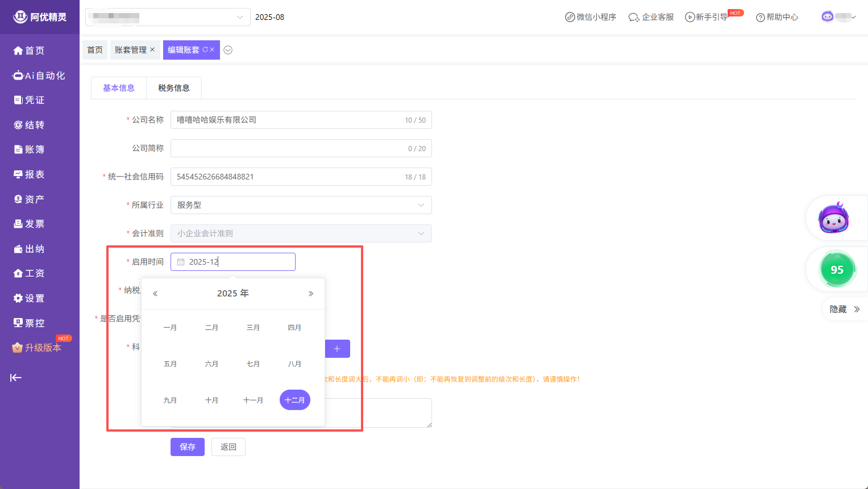Click the purple plus button
Screen dimensions: 868x489
tap(337, 349)
